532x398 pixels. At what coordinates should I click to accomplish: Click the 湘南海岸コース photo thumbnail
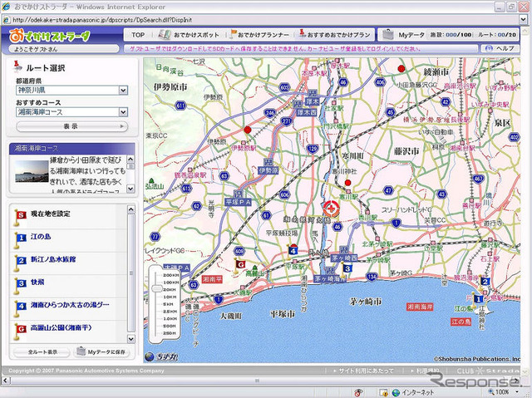pyautogui.click(x=32, y=171)
